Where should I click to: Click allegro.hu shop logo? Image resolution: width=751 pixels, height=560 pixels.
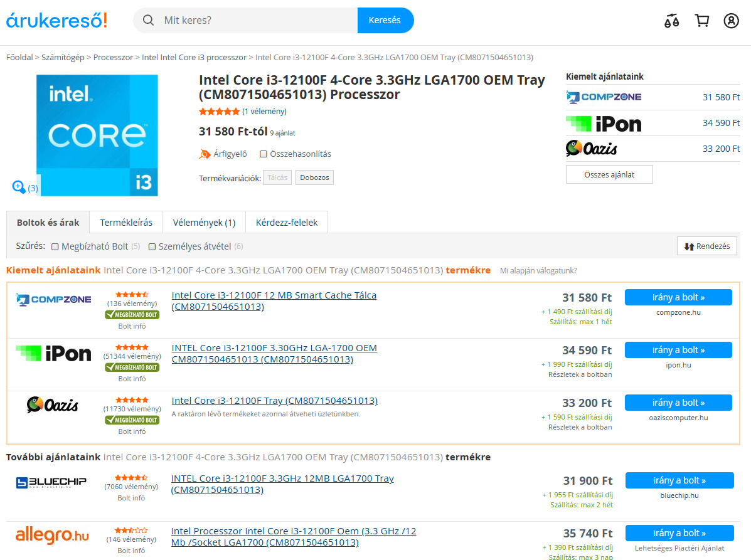52,535
